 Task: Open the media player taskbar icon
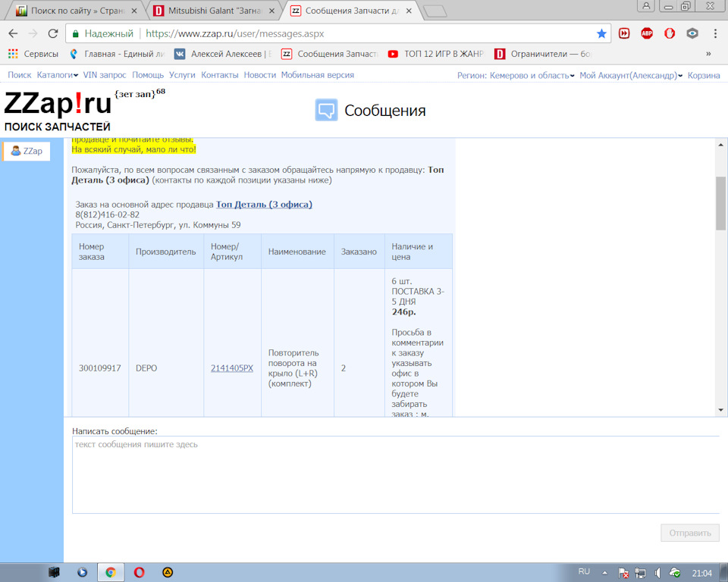tap(82, 572)
